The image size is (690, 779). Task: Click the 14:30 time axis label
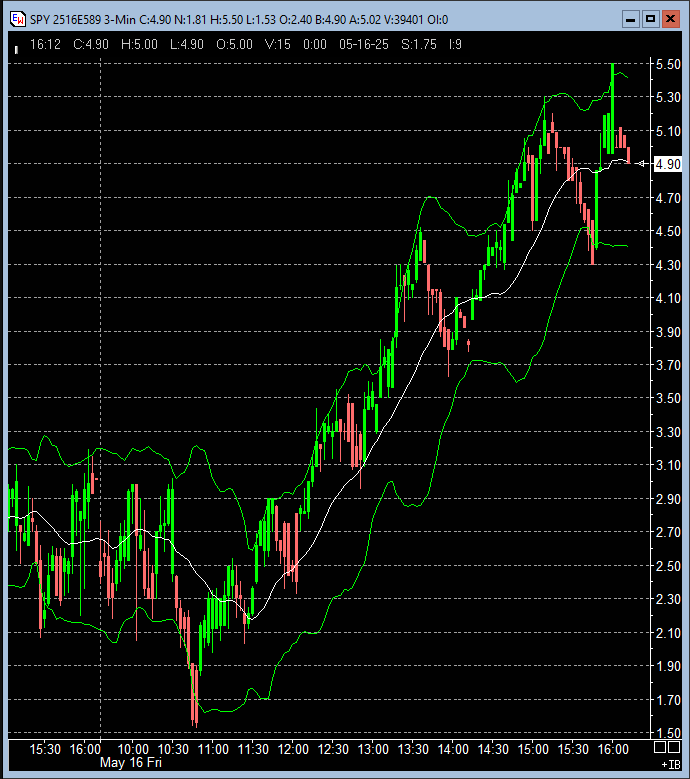493,749
